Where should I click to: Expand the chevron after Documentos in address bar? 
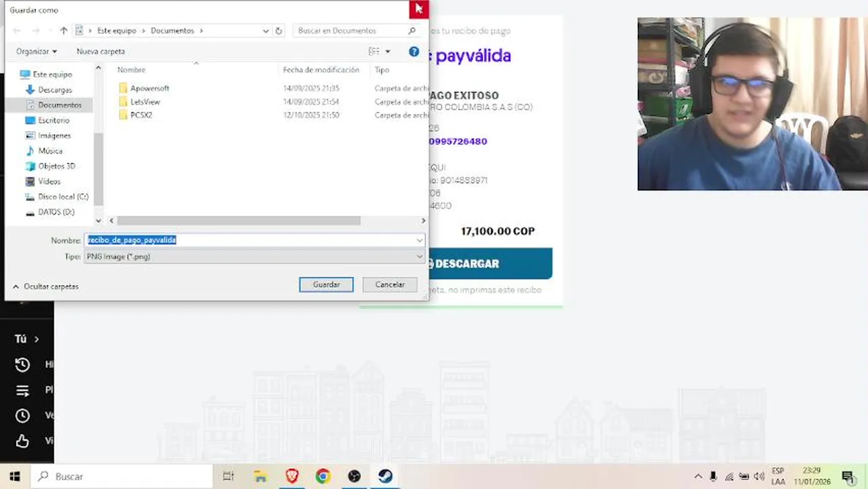pyautogui.click(x=201, y=31)
